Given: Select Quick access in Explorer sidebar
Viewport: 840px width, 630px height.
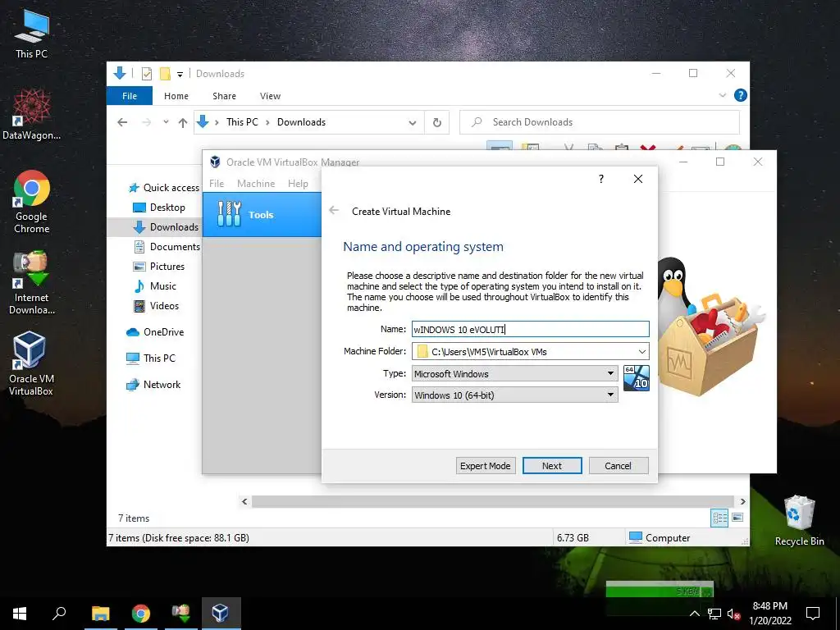Looking at the screenshot, I should click(165, 188).
